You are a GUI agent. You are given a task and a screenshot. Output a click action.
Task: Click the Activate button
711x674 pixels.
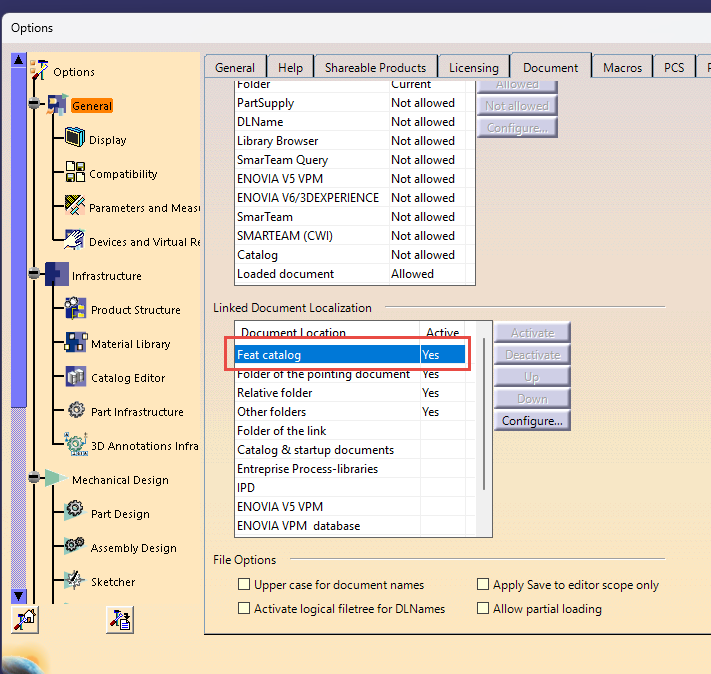click(532, 333)
